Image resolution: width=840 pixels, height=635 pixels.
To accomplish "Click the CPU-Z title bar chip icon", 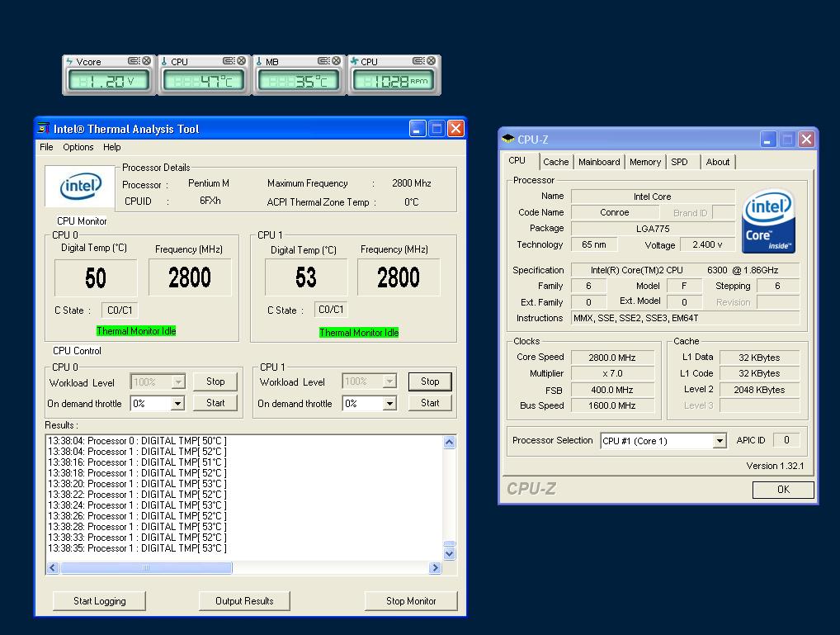I will click(x=507, y=140).
